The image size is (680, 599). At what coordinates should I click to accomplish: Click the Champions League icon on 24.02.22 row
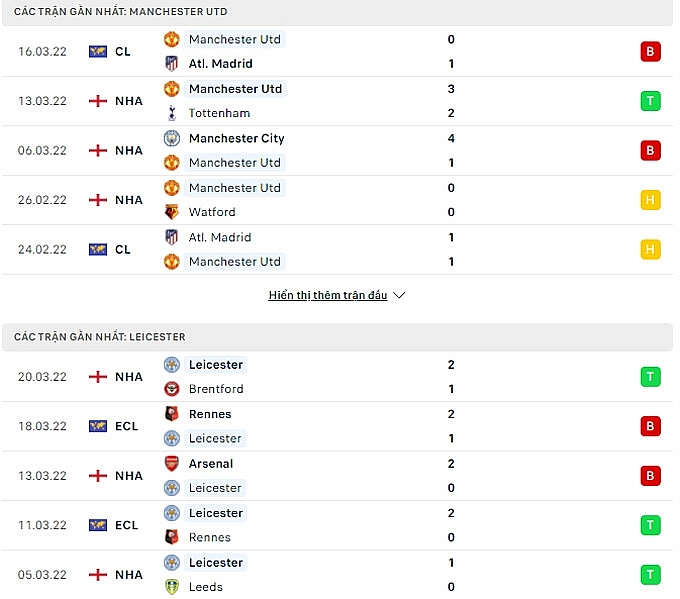pos(97,250)
